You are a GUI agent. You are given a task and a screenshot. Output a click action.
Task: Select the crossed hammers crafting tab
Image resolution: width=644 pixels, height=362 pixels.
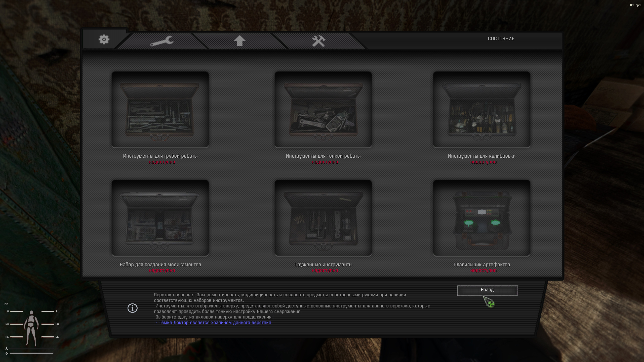[318, 41]
